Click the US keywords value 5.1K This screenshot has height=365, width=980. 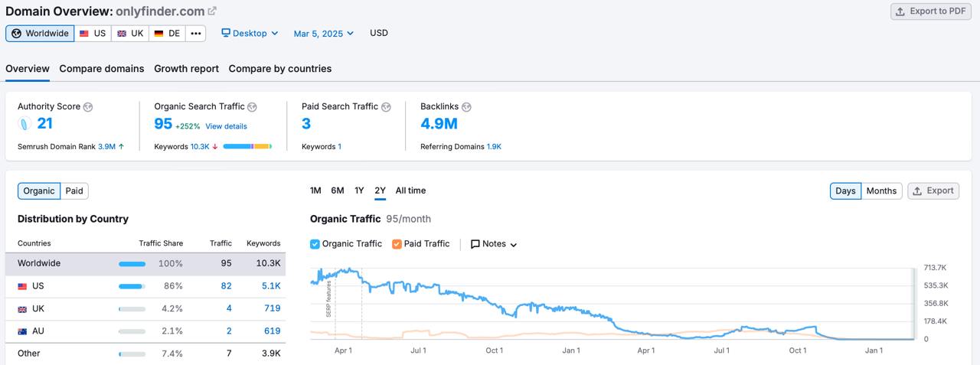point(271,286)
